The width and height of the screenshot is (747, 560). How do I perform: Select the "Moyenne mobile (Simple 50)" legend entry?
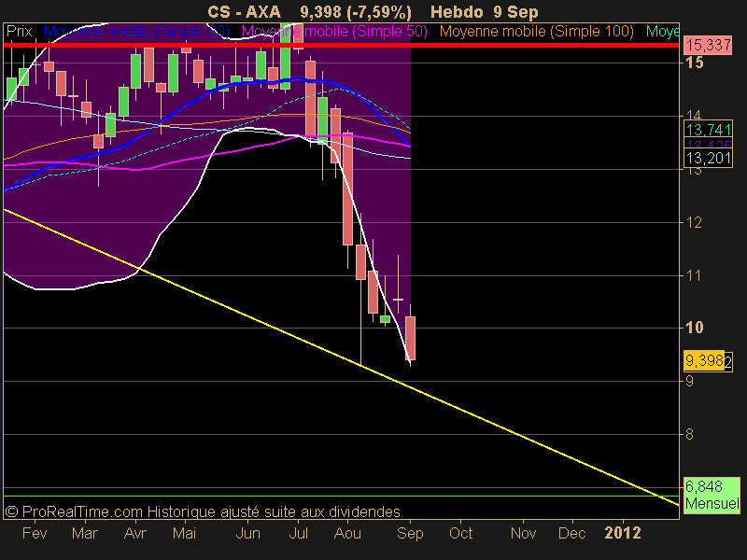334,32
